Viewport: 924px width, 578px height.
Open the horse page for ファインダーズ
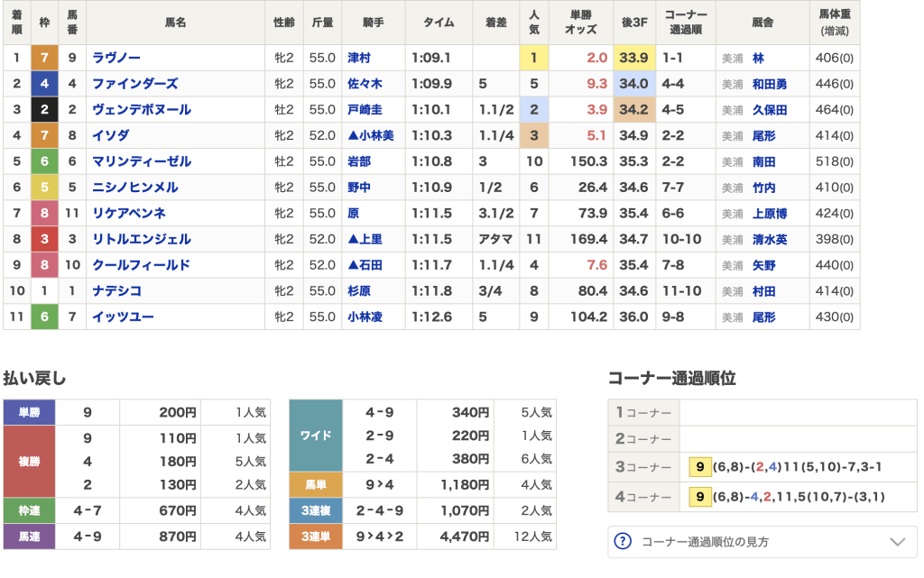click(135, 84)
